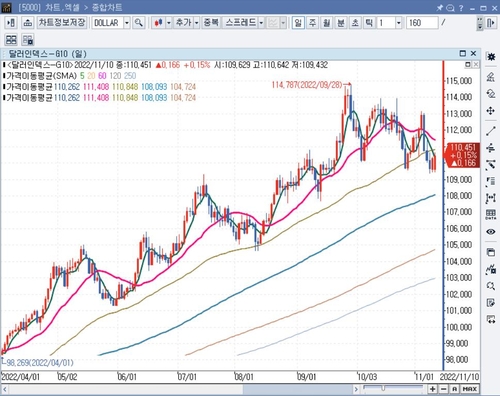Click the 스프레드 button
The height and width of the screenshot is (396, 500).
pyautogui.click(x=240, y=23)
